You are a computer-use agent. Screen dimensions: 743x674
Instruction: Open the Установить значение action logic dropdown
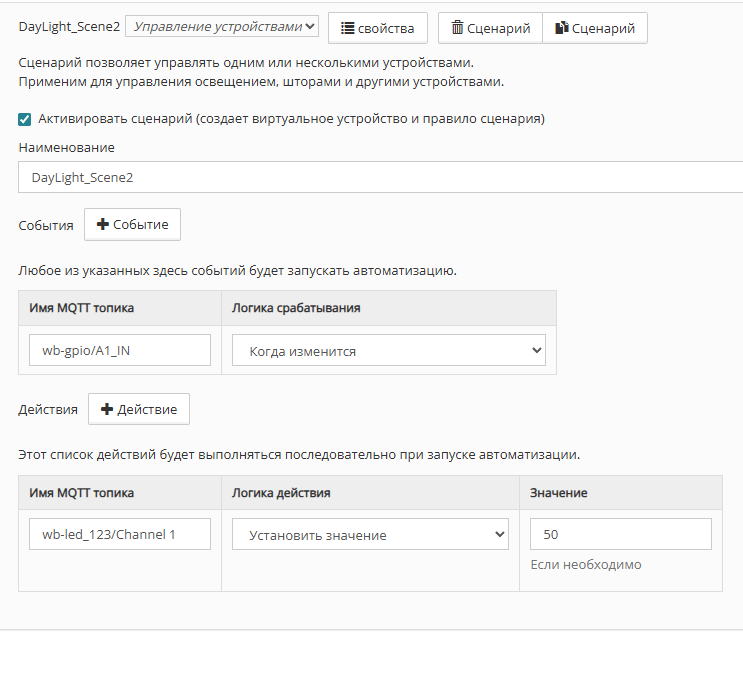(370, 535)
